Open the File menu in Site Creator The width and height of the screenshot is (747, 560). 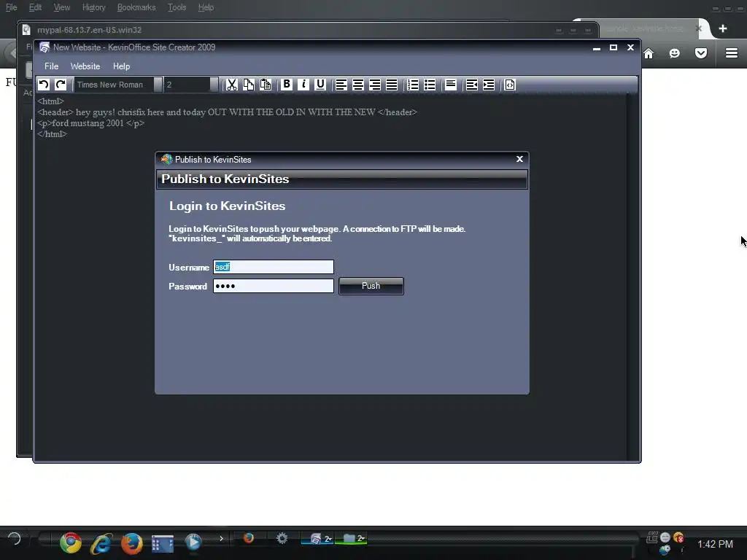pos(52,66)
